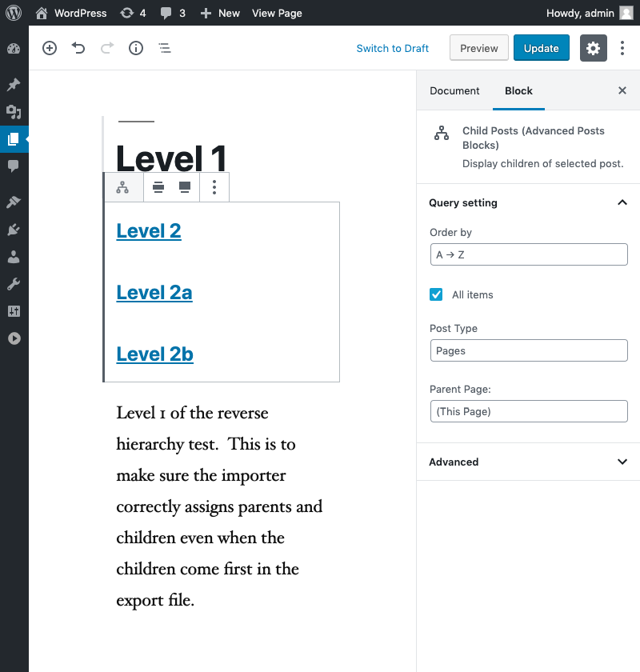Click View Page in admin bar
The width and height of the screenshot is (640, 672).
(277, 14)
